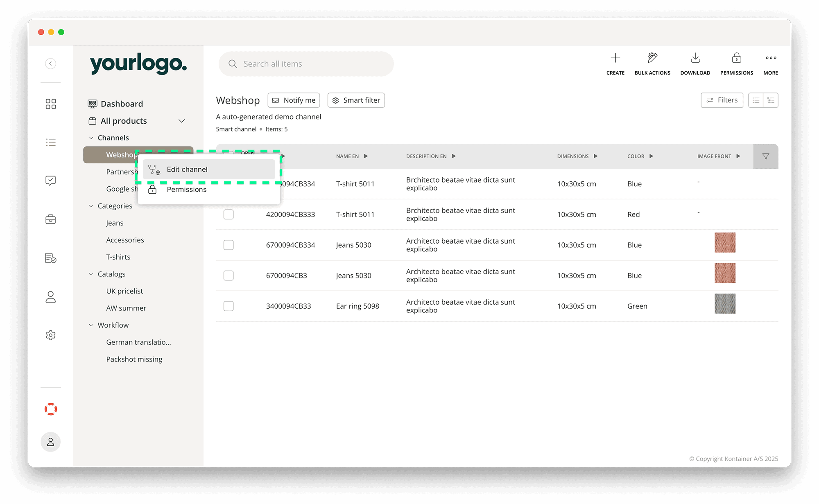Collapse sidebar with back arrow icon

pyautogui.click(x=51, y=63)
